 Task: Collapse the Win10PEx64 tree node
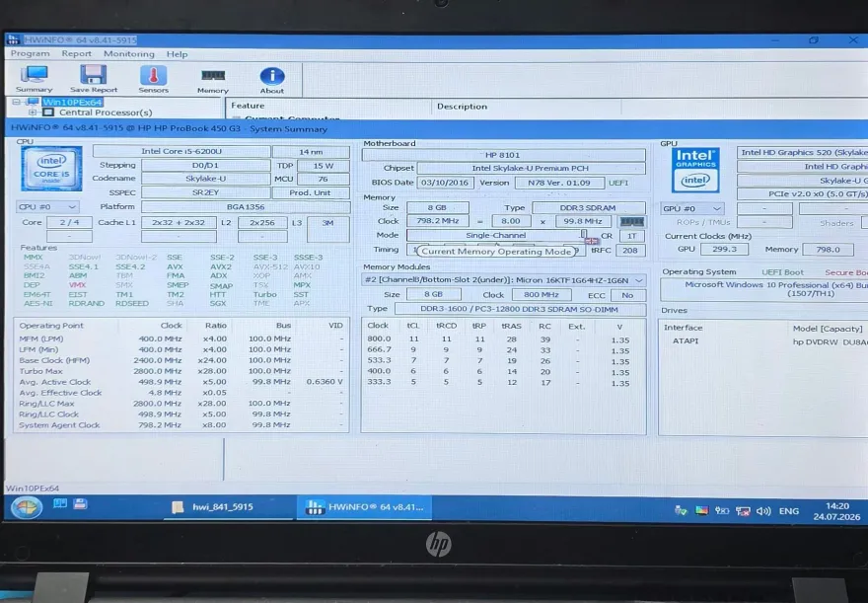pyautogui.click(x=16, y=102)
